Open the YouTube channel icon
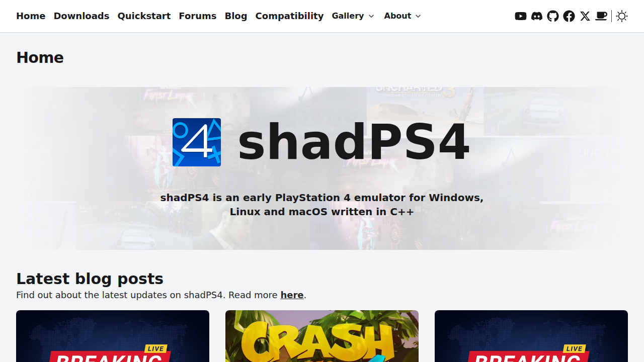The width and height of the screenshot is (644, 362). pyautogui.click(x=521, y=16)
